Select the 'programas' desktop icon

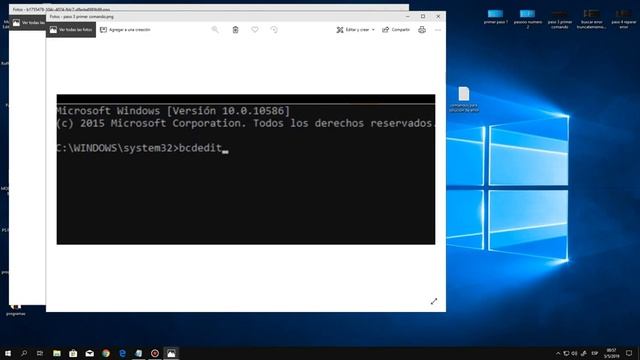coord(16,310)
